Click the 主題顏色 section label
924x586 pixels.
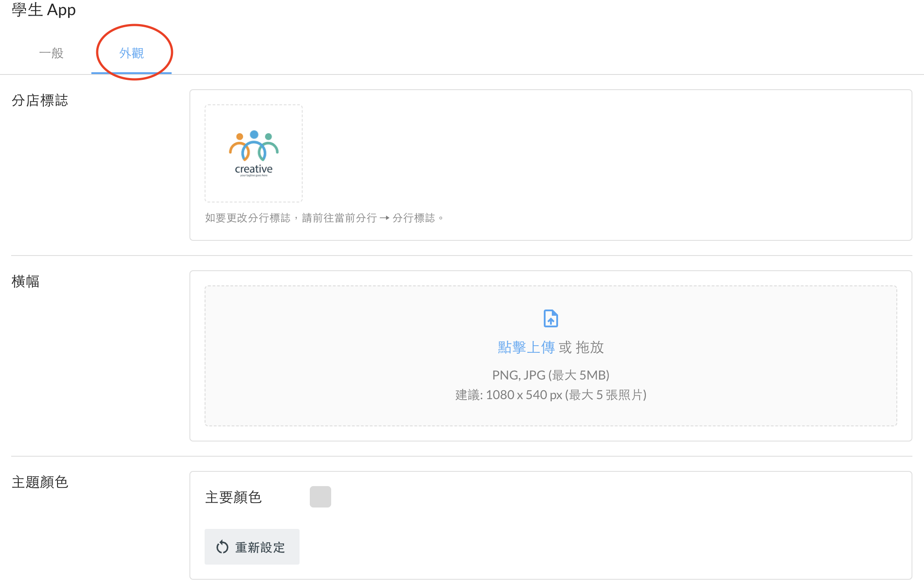40,482
